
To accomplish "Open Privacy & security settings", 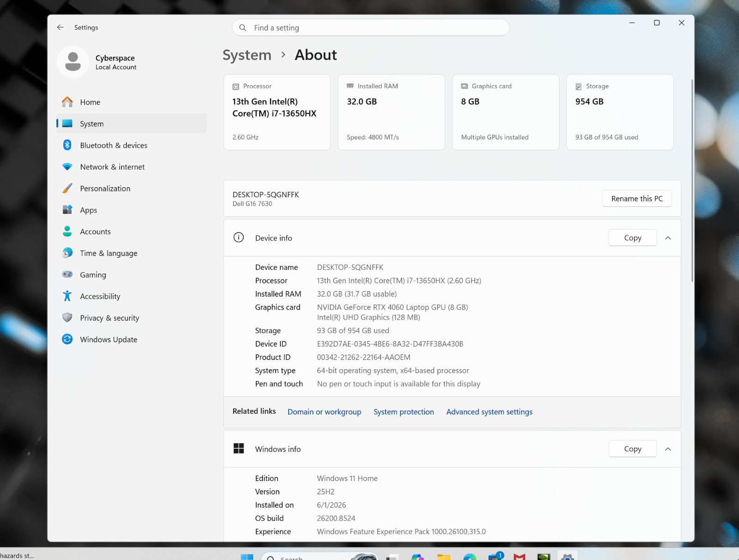I will pos(132,318).
